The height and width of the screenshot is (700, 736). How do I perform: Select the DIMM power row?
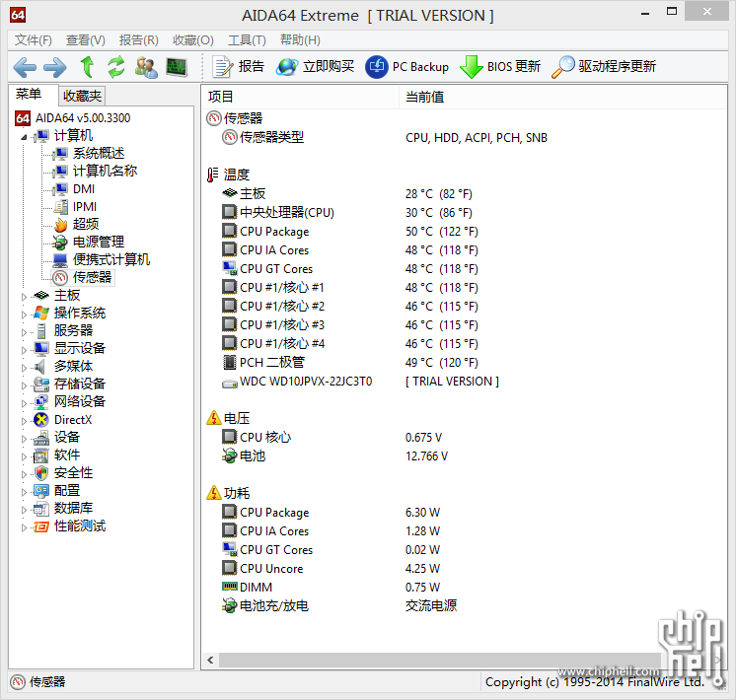tap(465, 588)
